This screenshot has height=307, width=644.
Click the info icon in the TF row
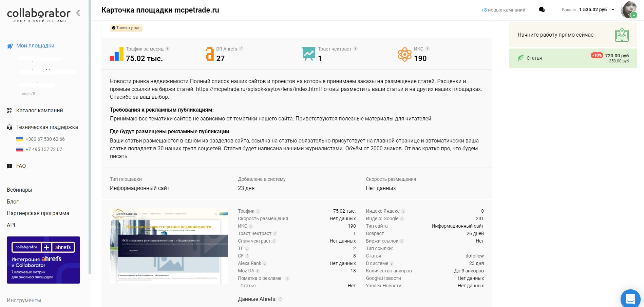247,249
